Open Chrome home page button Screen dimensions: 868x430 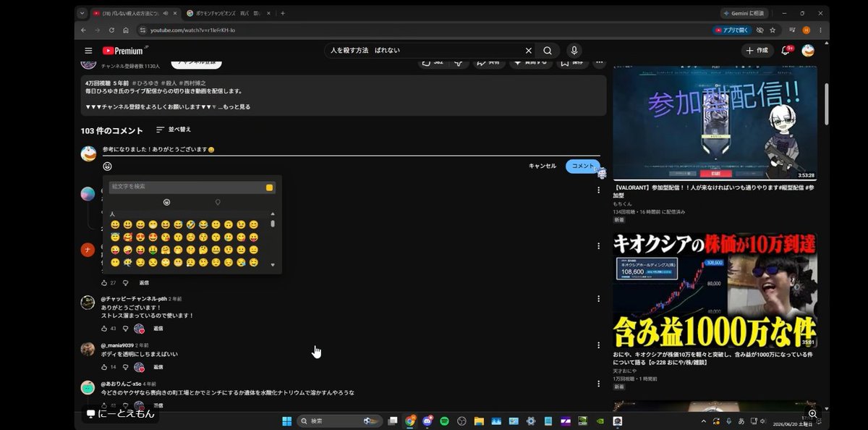(125, 30)
